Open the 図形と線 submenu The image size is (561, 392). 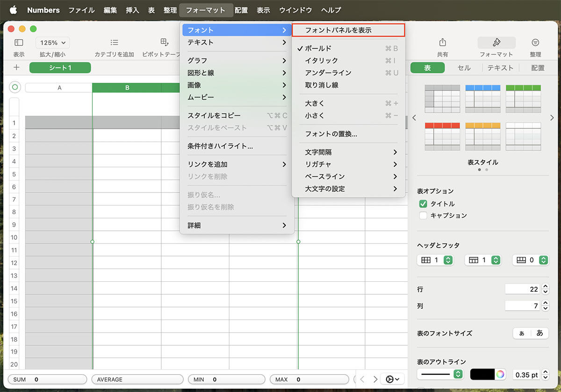point(237,73)
